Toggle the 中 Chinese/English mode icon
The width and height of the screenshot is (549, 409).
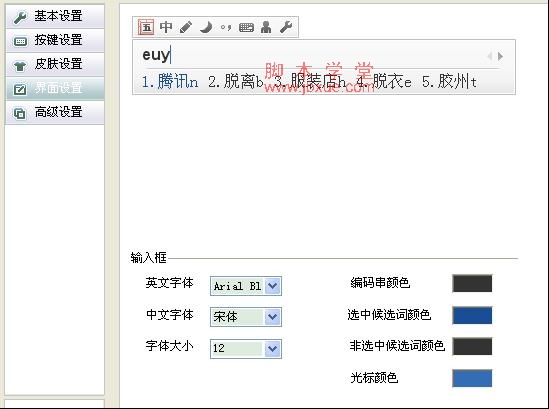point(166,27)
